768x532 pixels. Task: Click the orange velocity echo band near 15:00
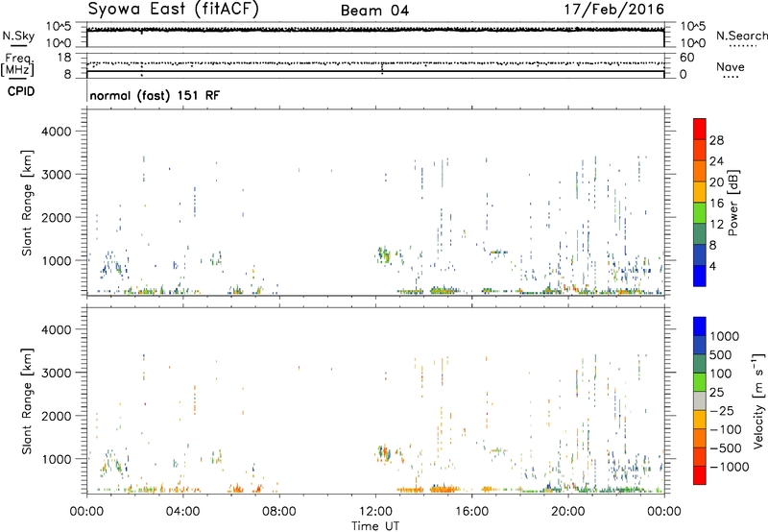pyautogui.click(x=444, y=489)
